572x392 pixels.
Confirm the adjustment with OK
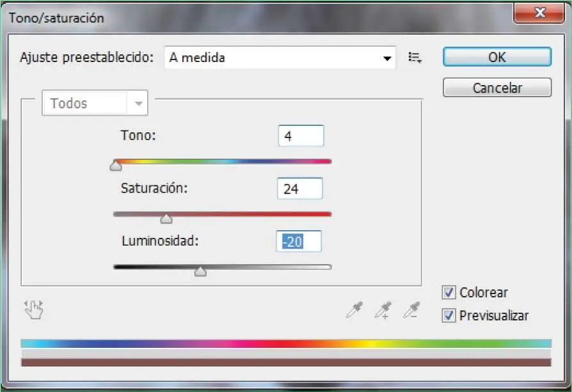pyautogui.click(x=497, y=57)
